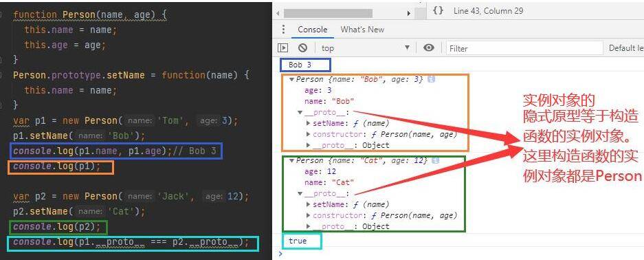
Task: Click the console.log(p1.name, p1.age) code line
Action: (115, 151)
